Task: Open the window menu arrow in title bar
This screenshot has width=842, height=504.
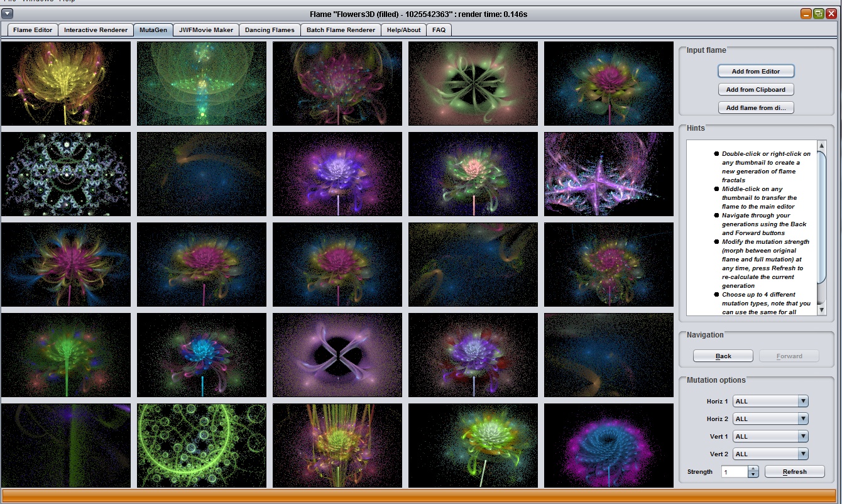Action: pyautogui.click(x=8, y=14)
